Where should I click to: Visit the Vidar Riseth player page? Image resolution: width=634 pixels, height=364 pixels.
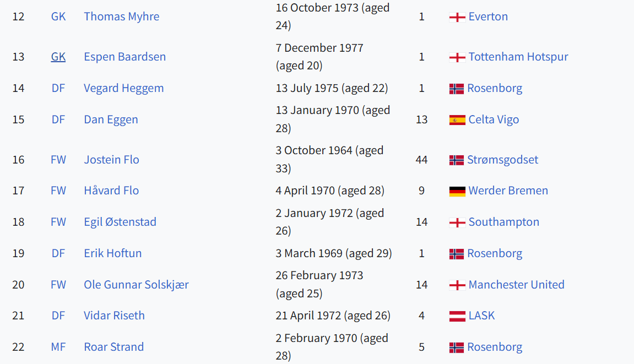pyautogui.click(x=114, y=316)
